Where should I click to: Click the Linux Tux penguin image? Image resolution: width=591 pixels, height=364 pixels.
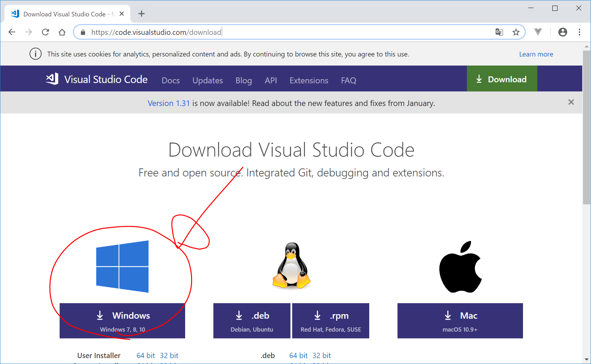291,266
